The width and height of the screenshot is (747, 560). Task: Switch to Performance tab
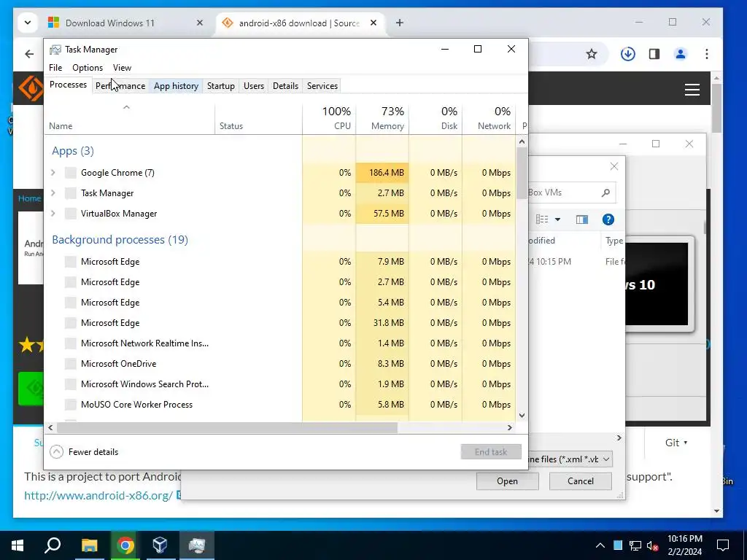tap(120, 86)
